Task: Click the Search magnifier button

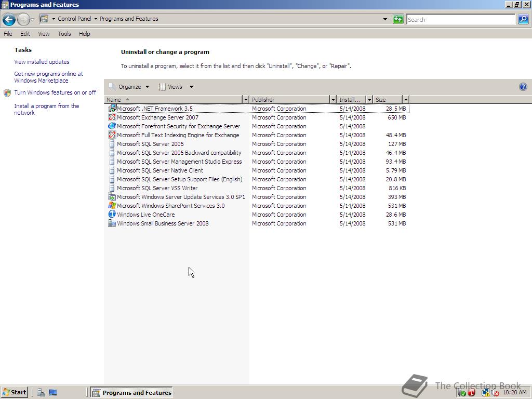Action: [x=523, y=19]
